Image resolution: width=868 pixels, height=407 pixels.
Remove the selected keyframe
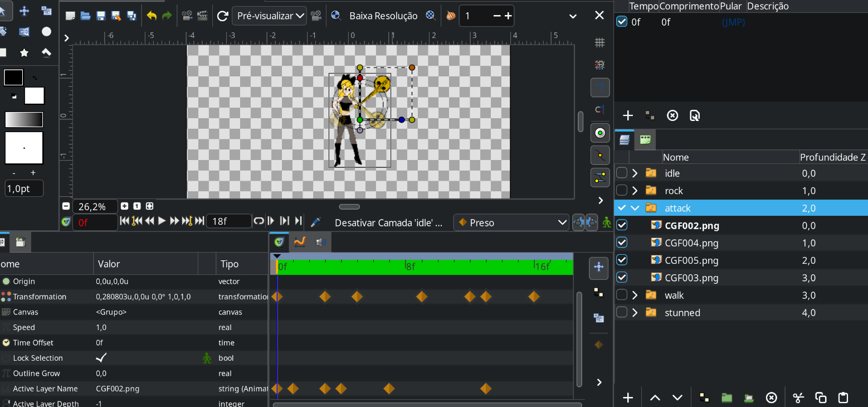(x=672, y=115)
